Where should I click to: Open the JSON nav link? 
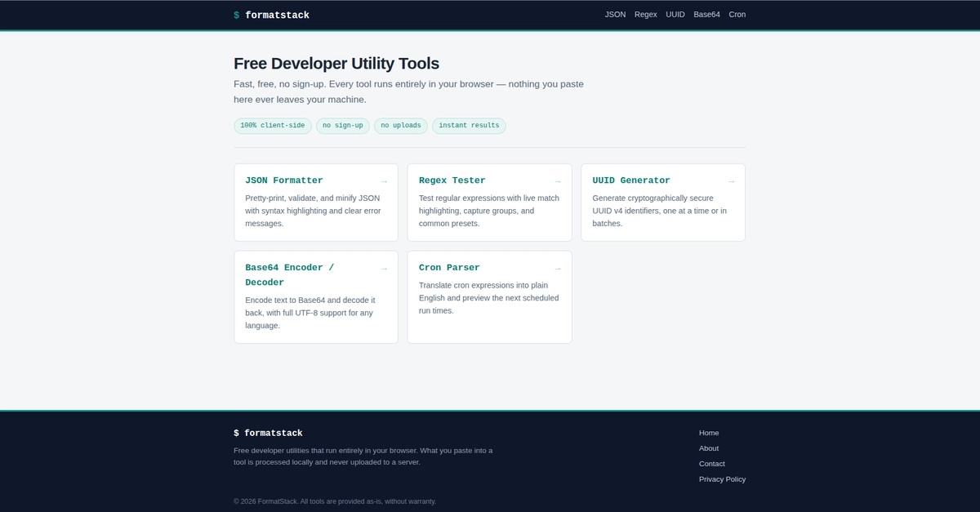[615, 15]
